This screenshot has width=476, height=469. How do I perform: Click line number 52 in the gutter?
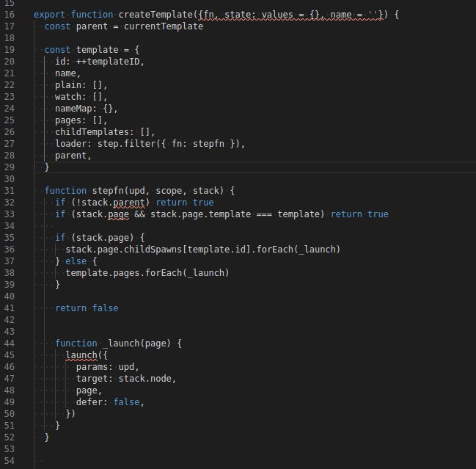tap(9, 437)
